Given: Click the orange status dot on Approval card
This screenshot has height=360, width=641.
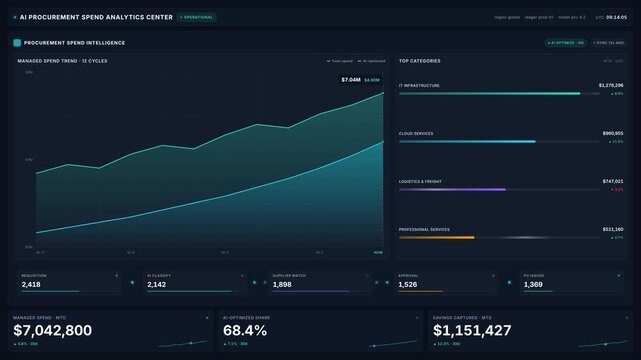Looking at the screenshot, I should (493, 276).
